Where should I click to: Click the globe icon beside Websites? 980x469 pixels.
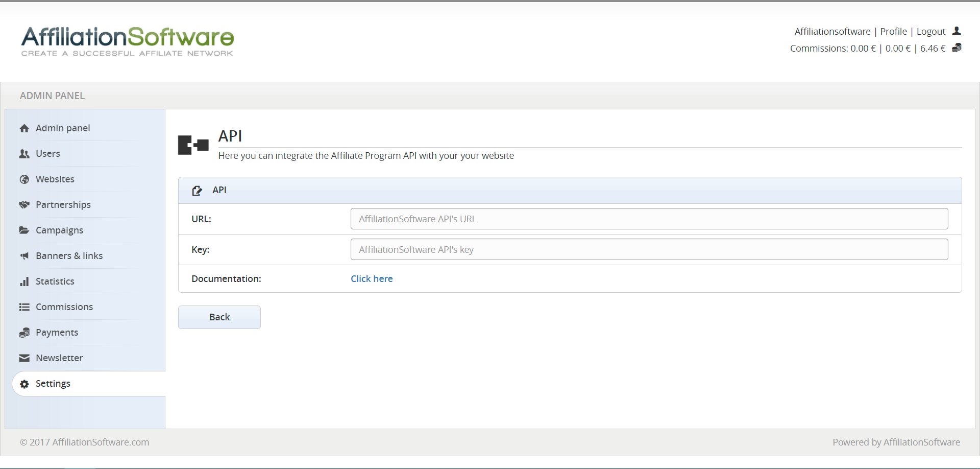pos(24,179)
